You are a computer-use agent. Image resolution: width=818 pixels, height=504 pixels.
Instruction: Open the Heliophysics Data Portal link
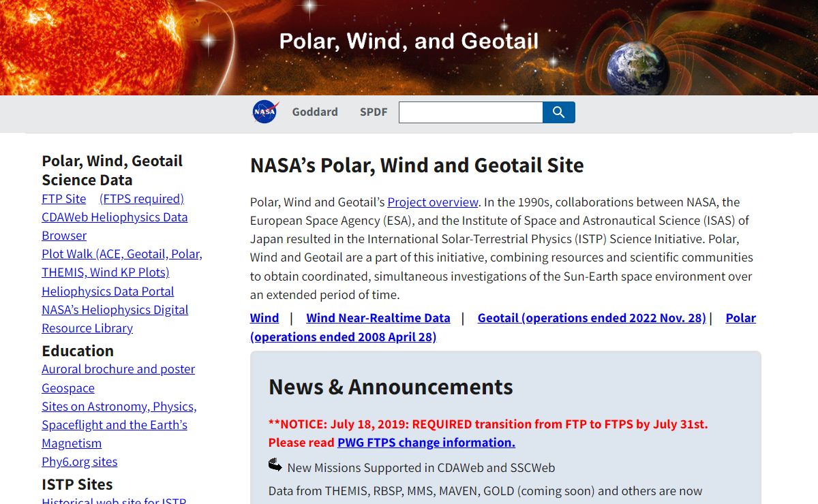click(x=108, y=292)
